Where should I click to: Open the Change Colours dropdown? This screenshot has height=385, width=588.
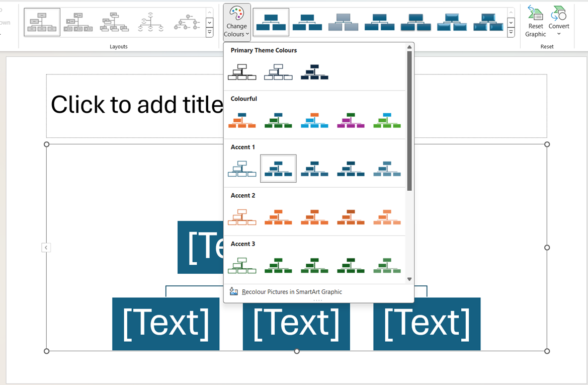tap(236, 22)
